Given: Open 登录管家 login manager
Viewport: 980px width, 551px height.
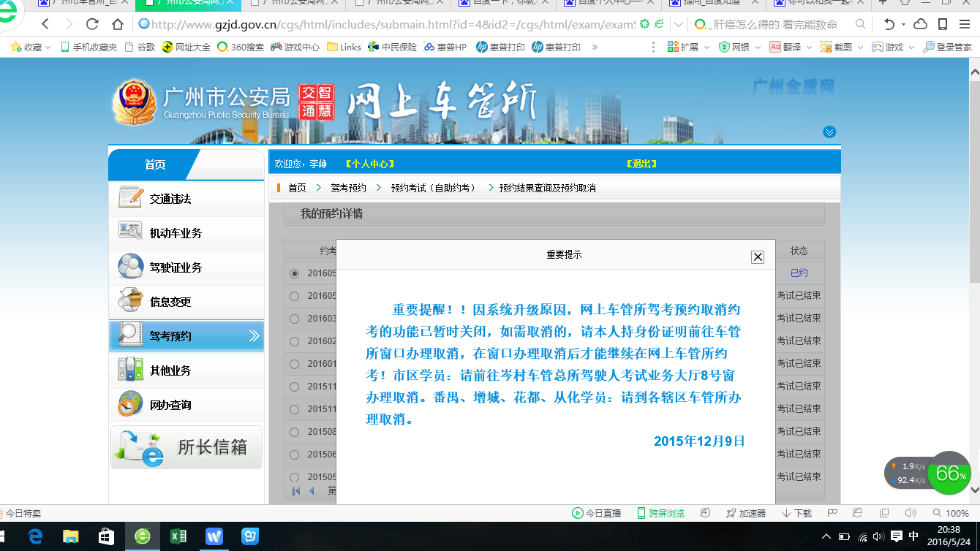Looking at the screenshot, I should coord(947,47).
